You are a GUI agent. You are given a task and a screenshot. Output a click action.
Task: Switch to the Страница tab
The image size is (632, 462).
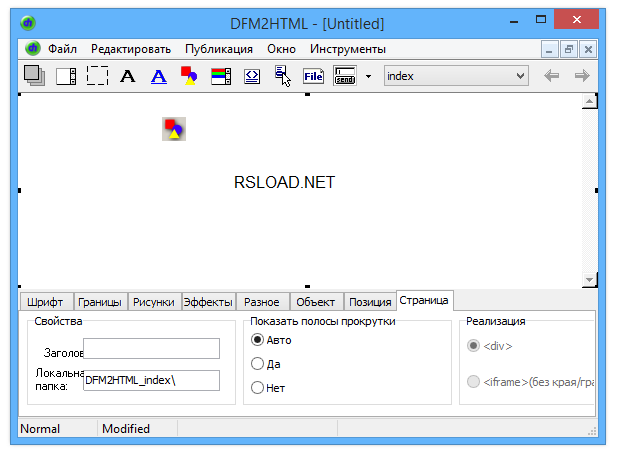[425, 300]
